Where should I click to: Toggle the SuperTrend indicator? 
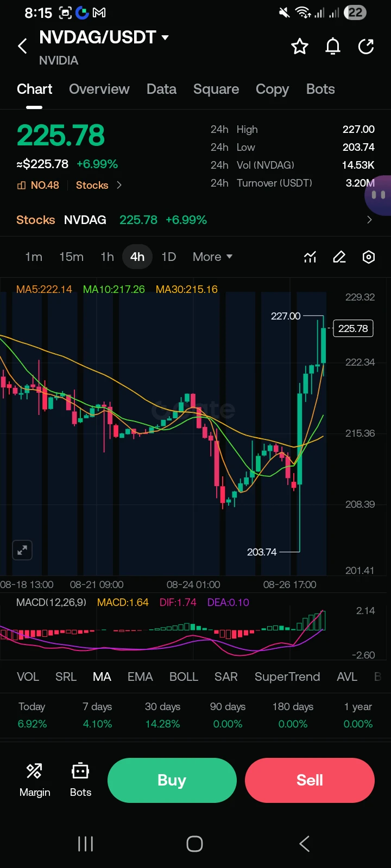click(x=287, y=676)
